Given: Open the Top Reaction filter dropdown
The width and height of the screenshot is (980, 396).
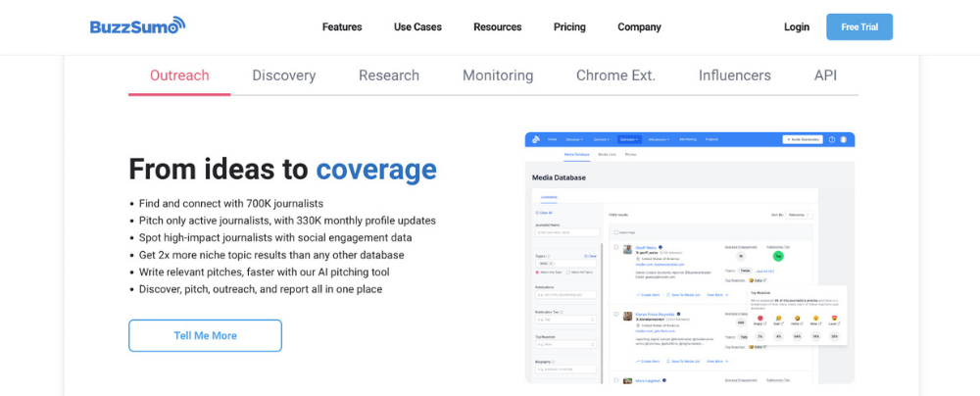Looking at the screenshot, I should 565,344.
